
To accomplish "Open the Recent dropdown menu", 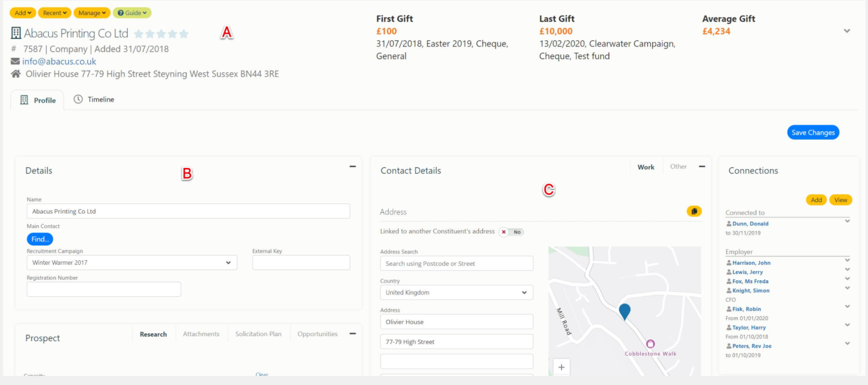I will pos(55,13).
